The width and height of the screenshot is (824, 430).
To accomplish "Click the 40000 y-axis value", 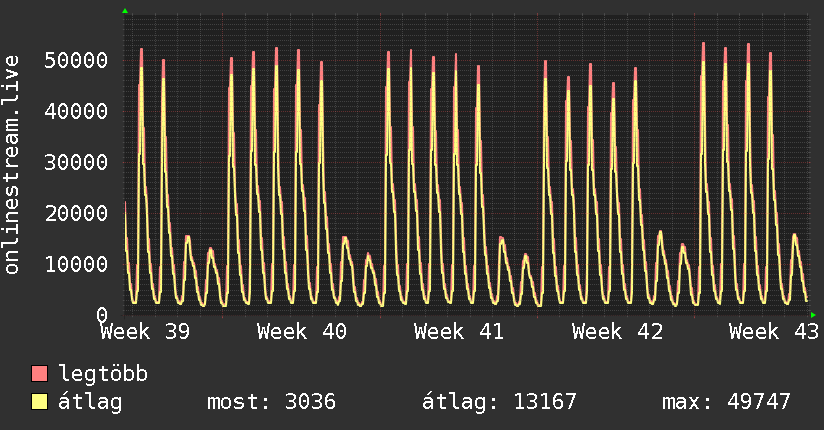I will point(76,111).
